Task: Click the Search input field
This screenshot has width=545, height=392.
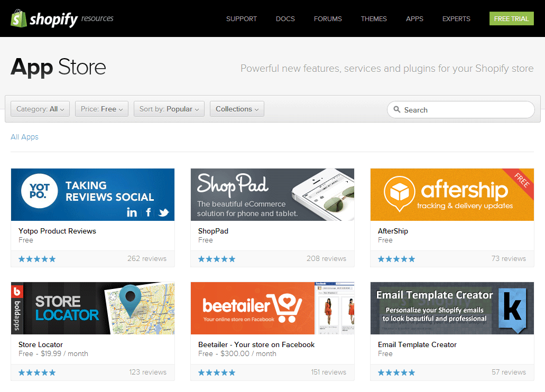Action: click(460, 110)
